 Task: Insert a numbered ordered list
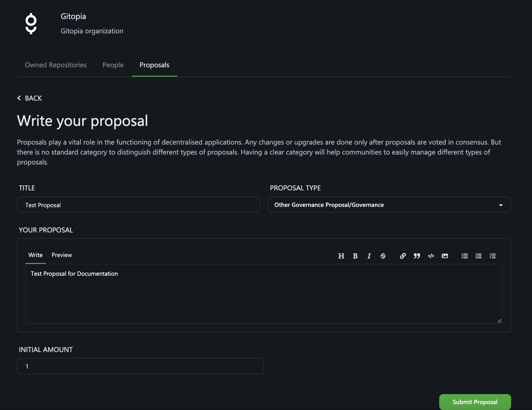479,256
